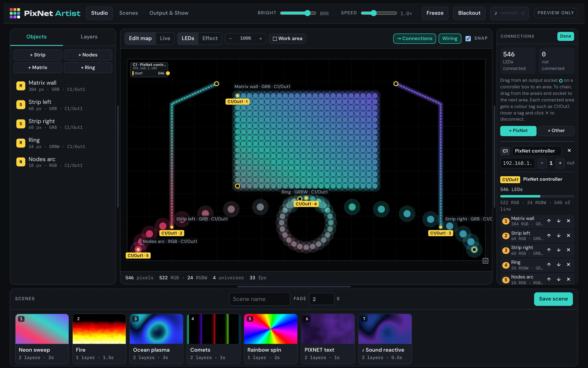Increase zoom with the plus button
This screenshot has width=588, height=368.
[261, 39]
